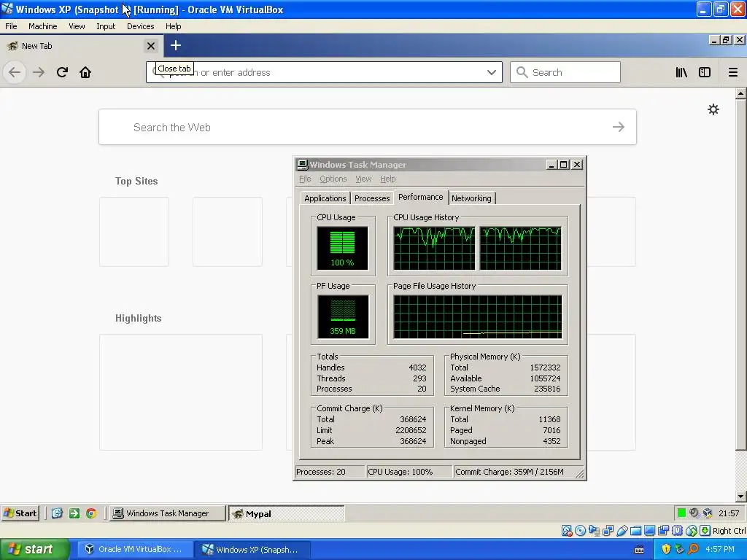Image resolution: width=747 pixels, height=560 pixels.
Task: Click guest Windows XP Start button
Action: pos(20,513)
